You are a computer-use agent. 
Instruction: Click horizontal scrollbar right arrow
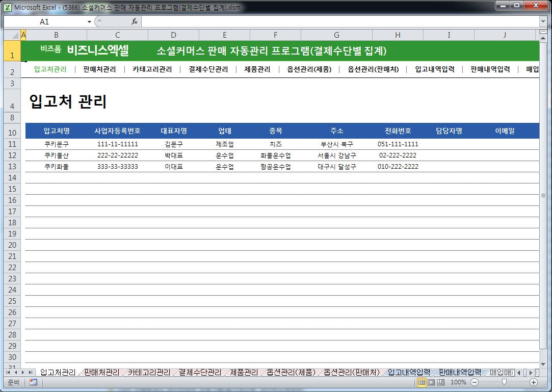(x=531, y=372)
